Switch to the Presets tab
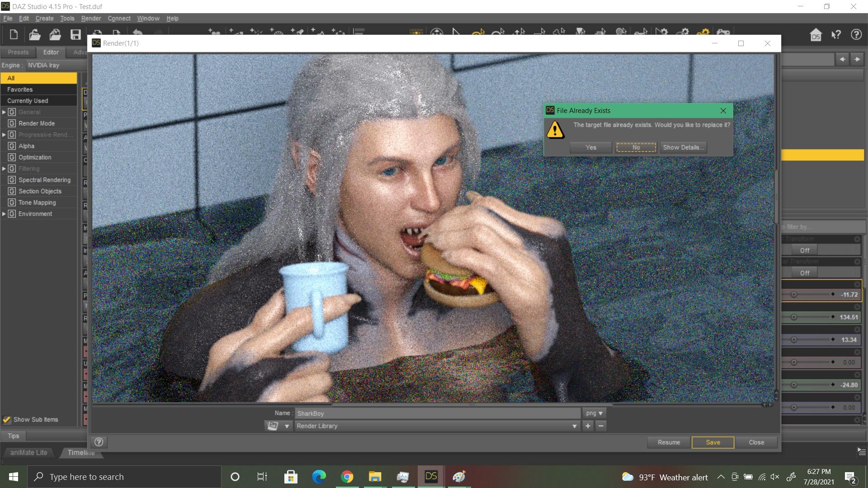This screenshot has height=488, width=868. point(18,52)
